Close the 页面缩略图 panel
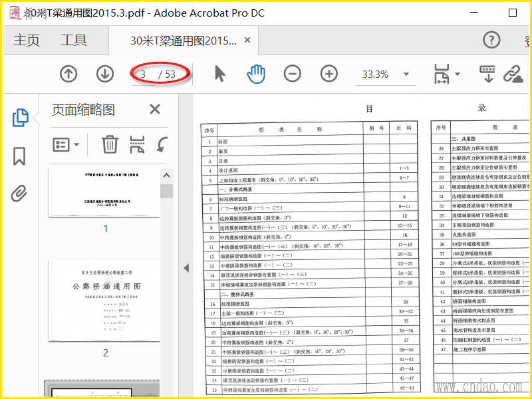Screen dimensions: 532x399 (x=155, y=109)
